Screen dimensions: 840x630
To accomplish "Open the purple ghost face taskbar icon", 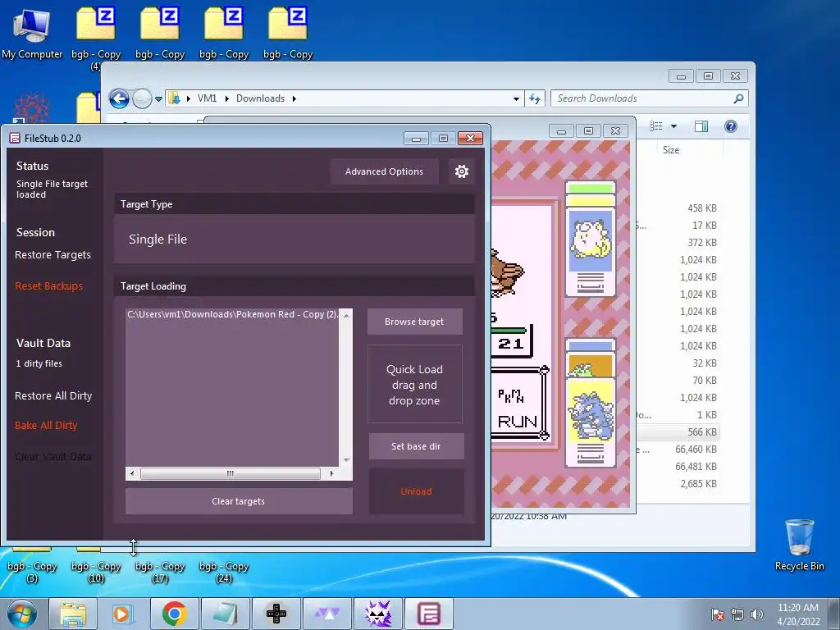I will pos(377,614).
